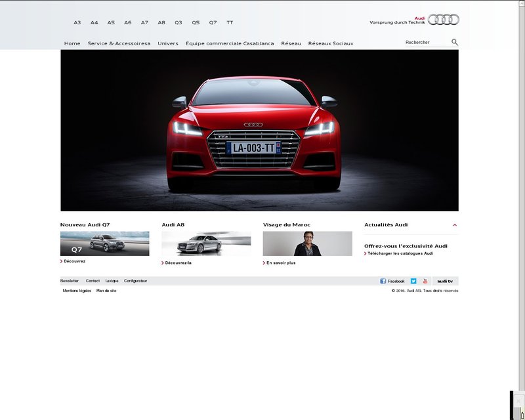Open the Lexique footer link
The image size is (525, 420).
tap(112, 281)
